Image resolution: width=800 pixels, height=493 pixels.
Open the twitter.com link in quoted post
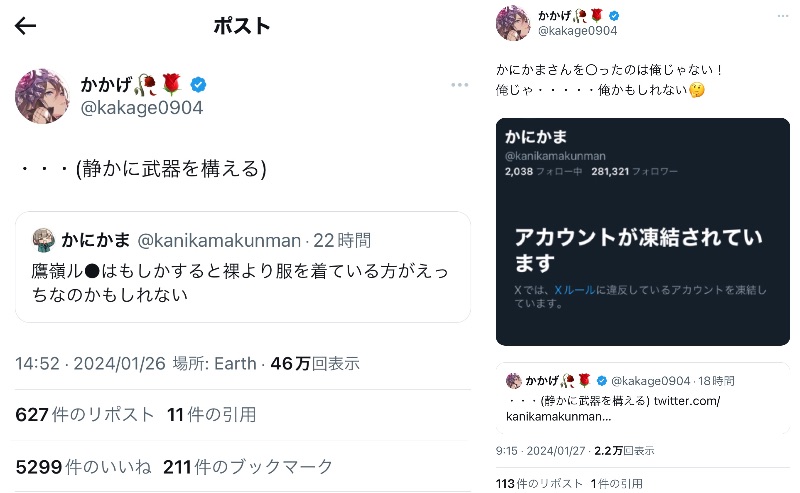pyautogui.click(x=687, y=401)
